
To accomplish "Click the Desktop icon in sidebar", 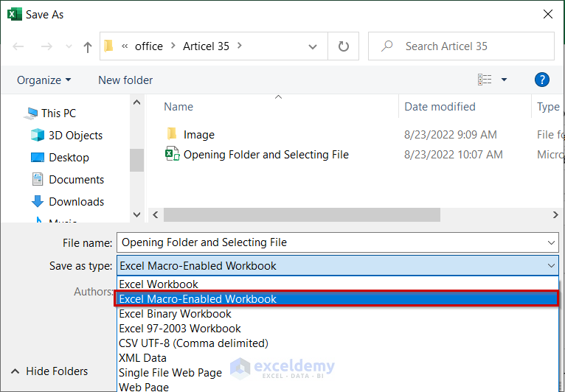I will (38, 158).
